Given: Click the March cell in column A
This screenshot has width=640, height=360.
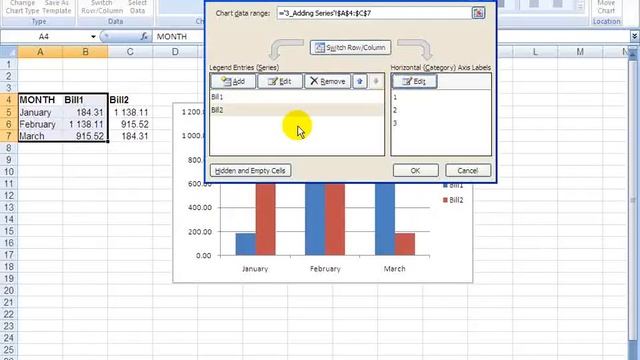Looking at the screenshot, I should click(40, 136).
